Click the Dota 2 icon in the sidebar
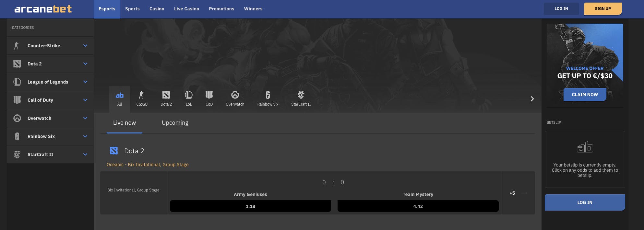The width and height of the screenshot is (644, 230). point(17,64)
